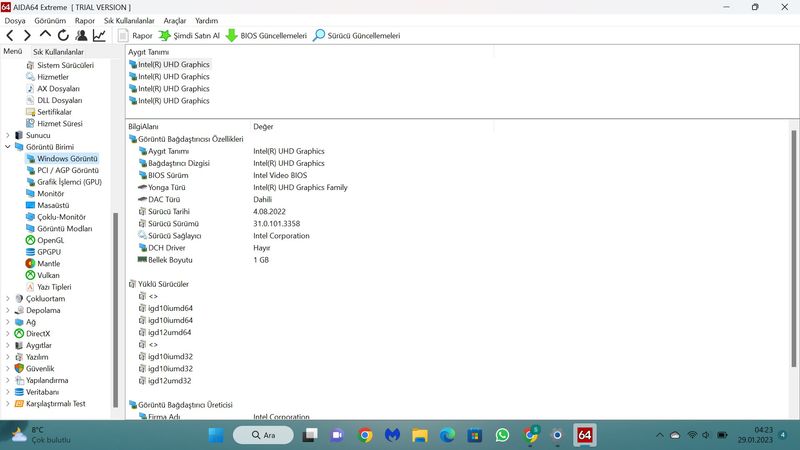The width and height of the screenshot is (800, 450).
Task: Expand the Sunucu tree node
Action: (8, 135)
